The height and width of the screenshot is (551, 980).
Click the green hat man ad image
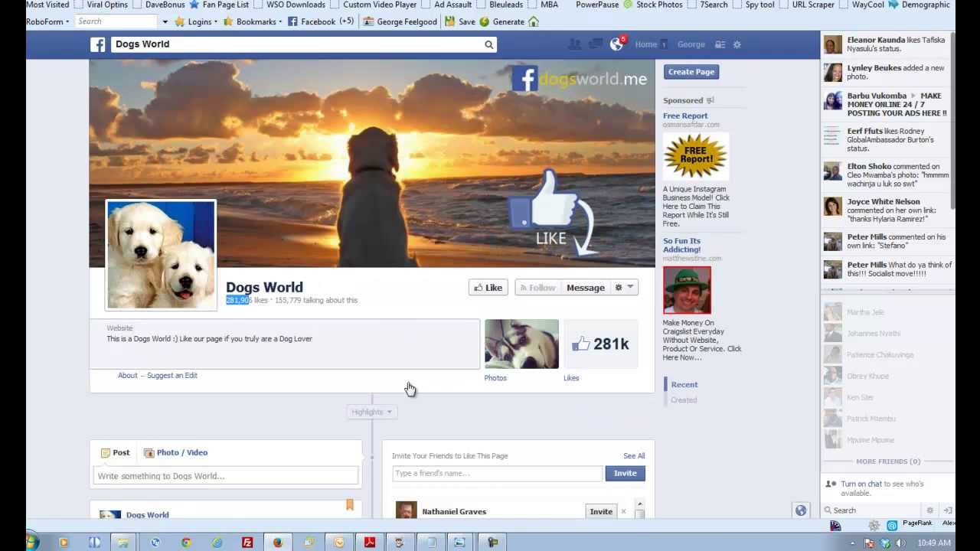[687, 290]
